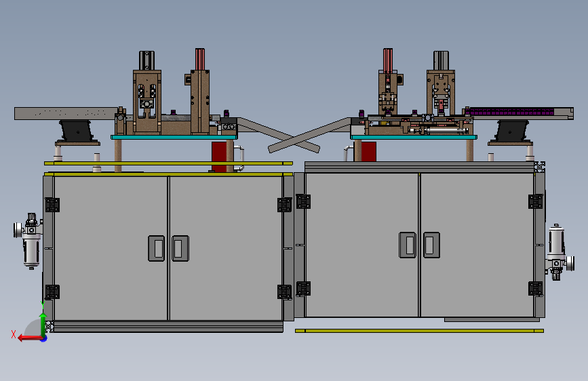Select the right teal platform plate
Image resolution: width=588 pixels, height=381 pixels.
point(414,137)
